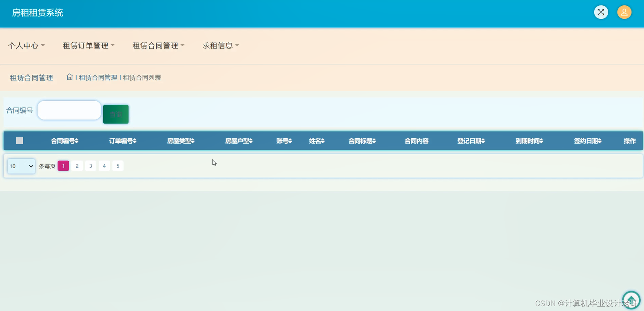
Task: Sort table by 账号 column
Action: click(x=284, y=141)
